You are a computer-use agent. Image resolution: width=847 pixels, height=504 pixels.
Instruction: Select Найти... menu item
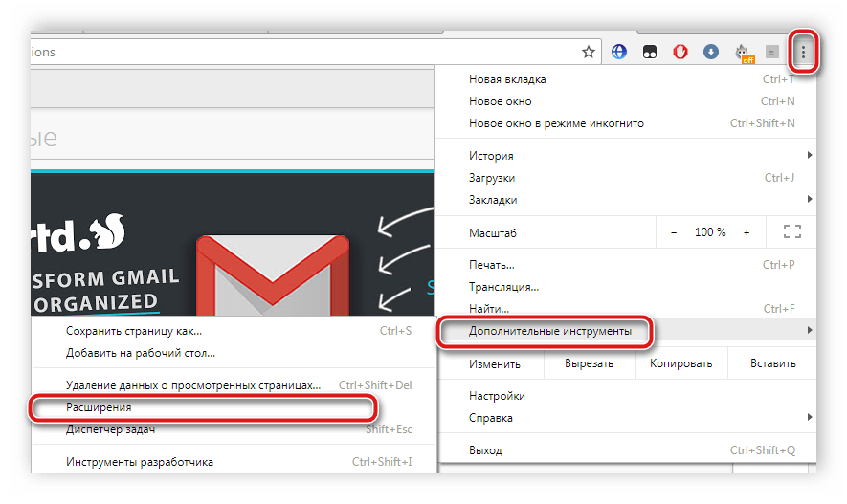tap(627, 309)
